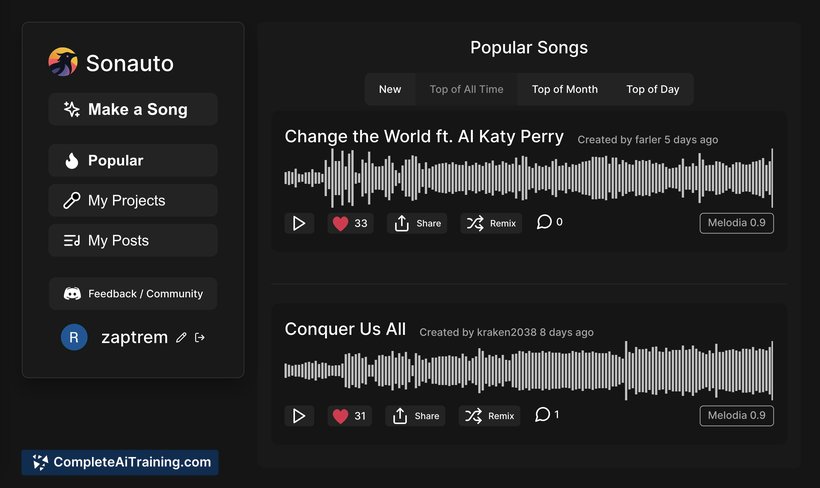Open comments on Change the World song
The image size is (820, 488).
[x=550, y=222]
